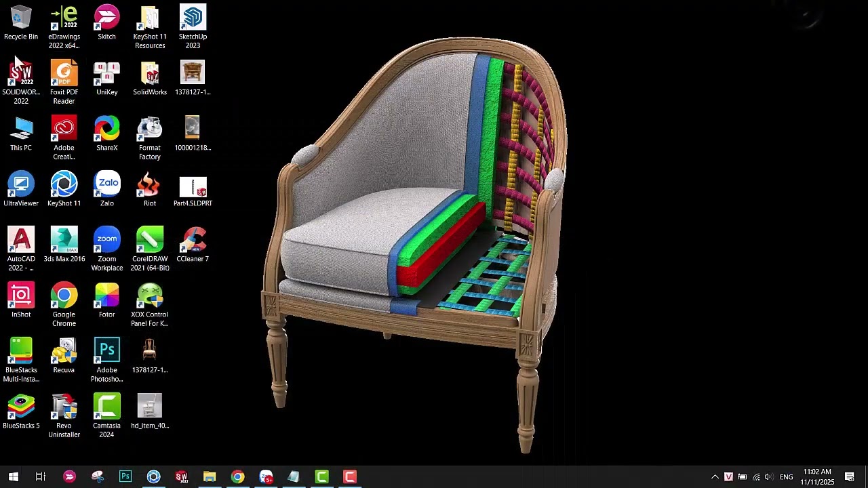Switch to red Camtasia Recorder taskbar icon
Image resolution: width=868 pixels, height=488 pixels.
[350, 477]
